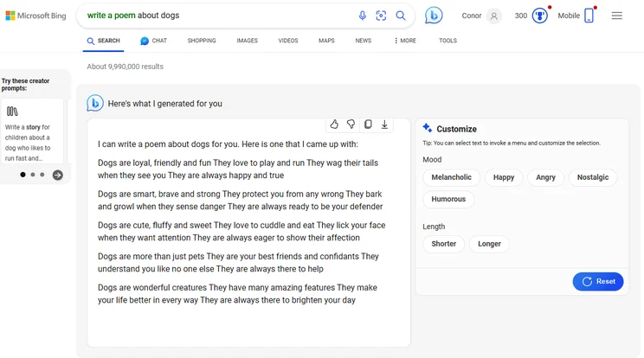Click the Conor profile avatar icon

tap(493, 16)
